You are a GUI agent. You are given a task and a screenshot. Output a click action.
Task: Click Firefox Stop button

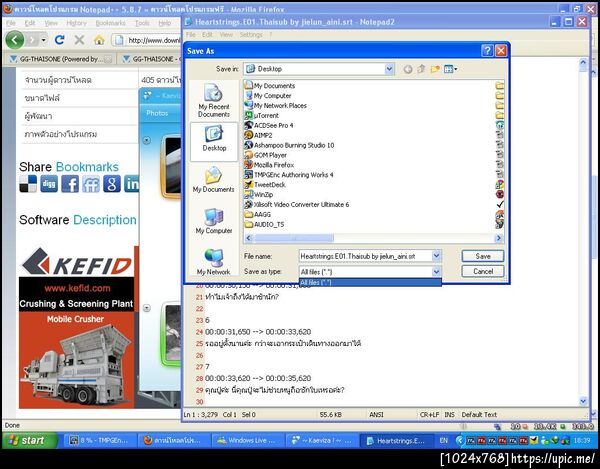79,40
